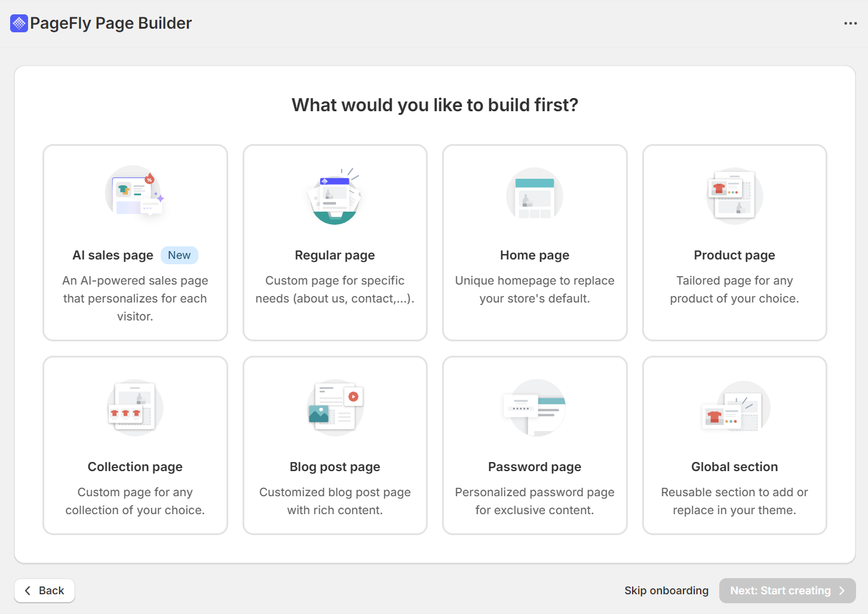The width and height of the screenshot is (868, 614).
Task: Select the Password page illustration icon
Action: [534, 407]
